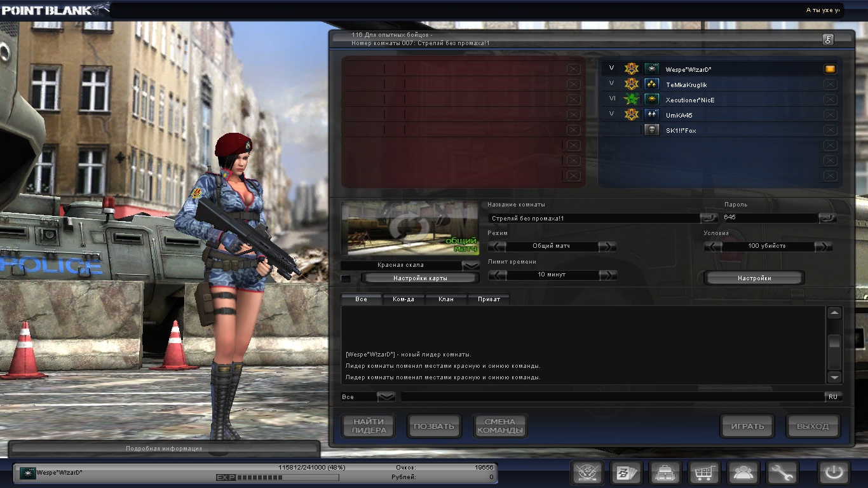The image size is (868, 488).
Task: Click right arrow of Общий матч mode
Action: 607,247
